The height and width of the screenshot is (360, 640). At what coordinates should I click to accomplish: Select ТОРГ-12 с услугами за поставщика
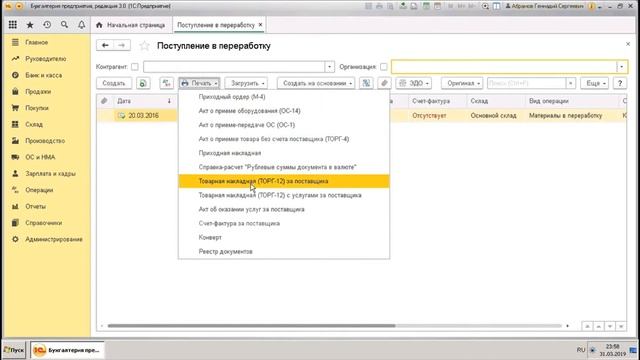click(284, 195)
